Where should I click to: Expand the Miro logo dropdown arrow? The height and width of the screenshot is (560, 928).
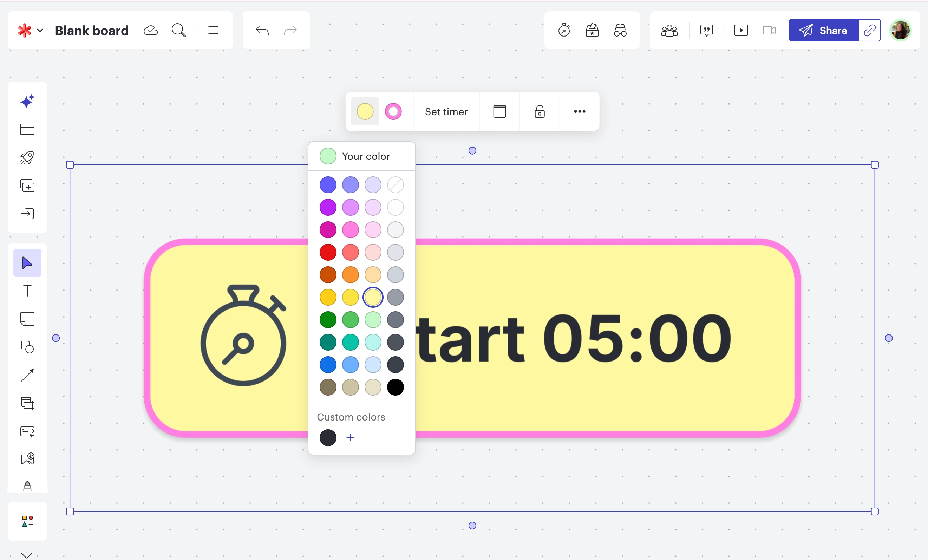click(40, 30)
